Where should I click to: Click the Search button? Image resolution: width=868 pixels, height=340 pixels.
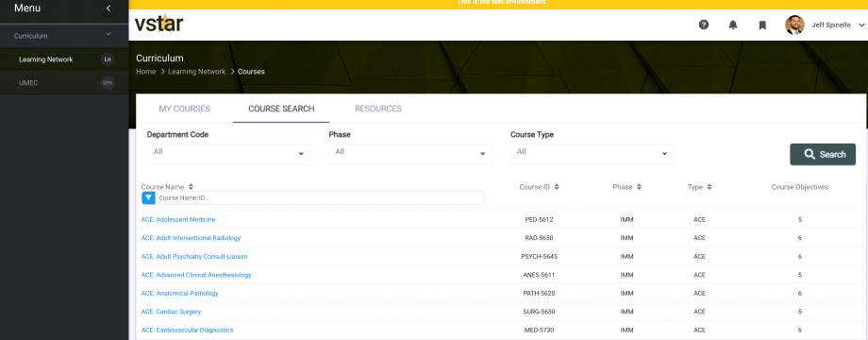coord(823,155)
